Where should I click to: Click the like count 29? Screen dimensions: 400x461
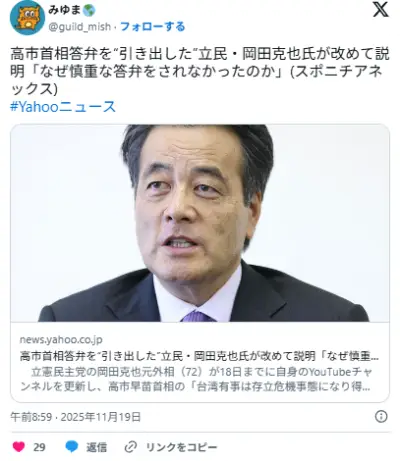pyautogui.click(x=39, y=447)
